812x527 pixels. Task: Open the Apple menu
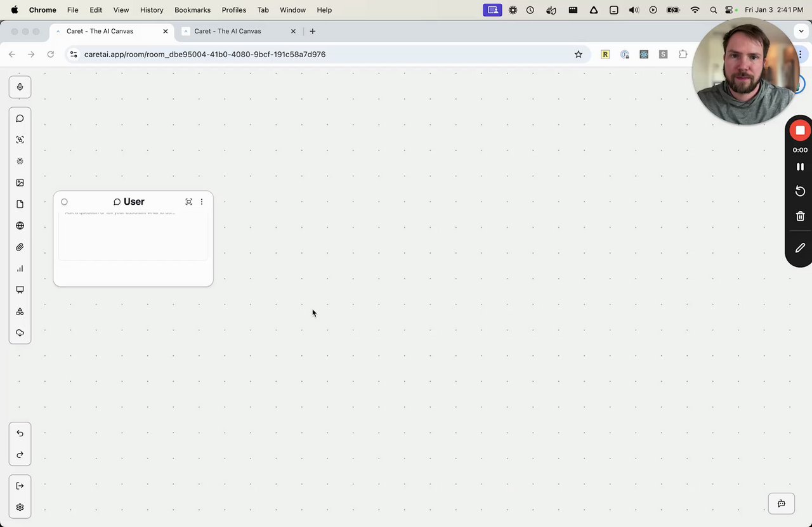pos(14,10)
